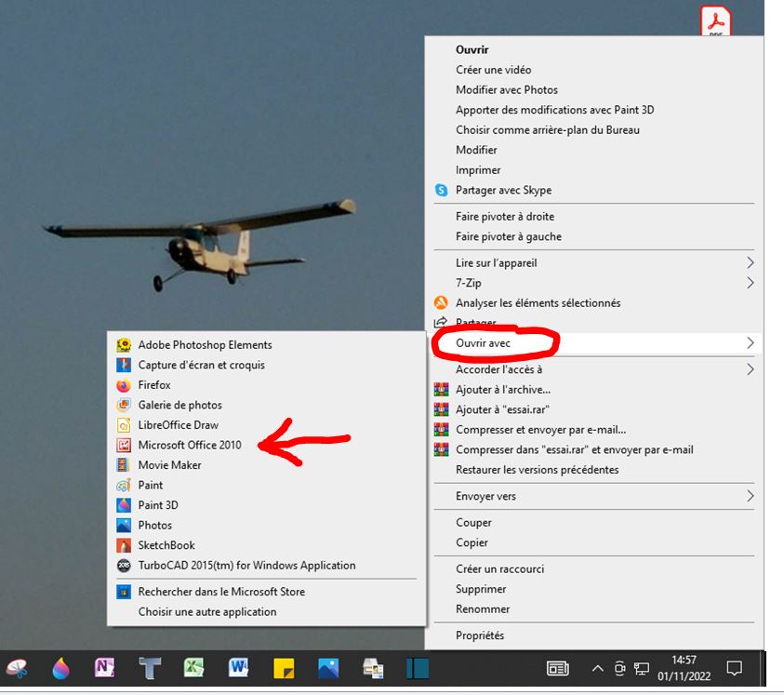Choose "Rechercher dans le Microsoft Store"
Screen dimensions: 784x695
pyautogui.click(x=221, y=591)
